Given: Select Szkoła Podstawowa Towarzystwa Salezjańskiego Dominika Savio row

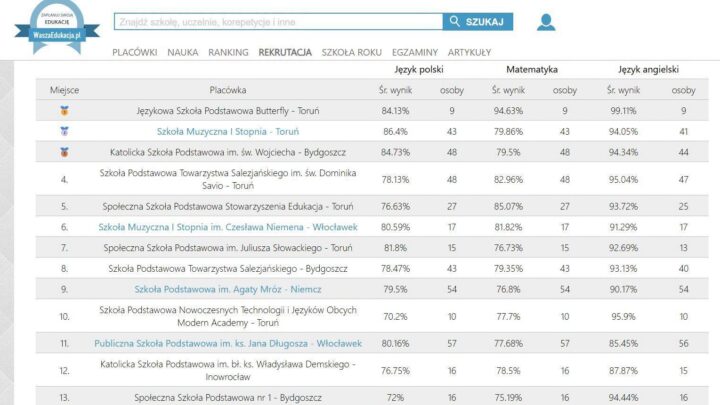Looking at the screenshot, I should [x=372, y=179].
